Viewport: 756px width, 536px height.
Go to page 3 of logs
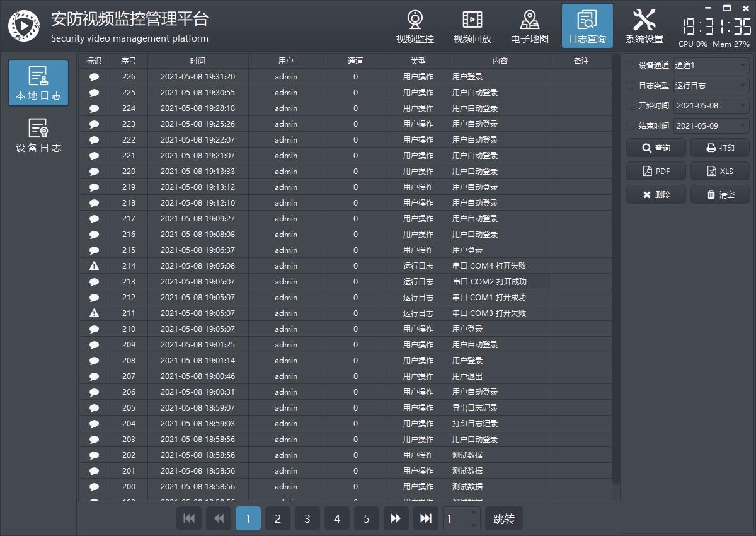(307, 518)
